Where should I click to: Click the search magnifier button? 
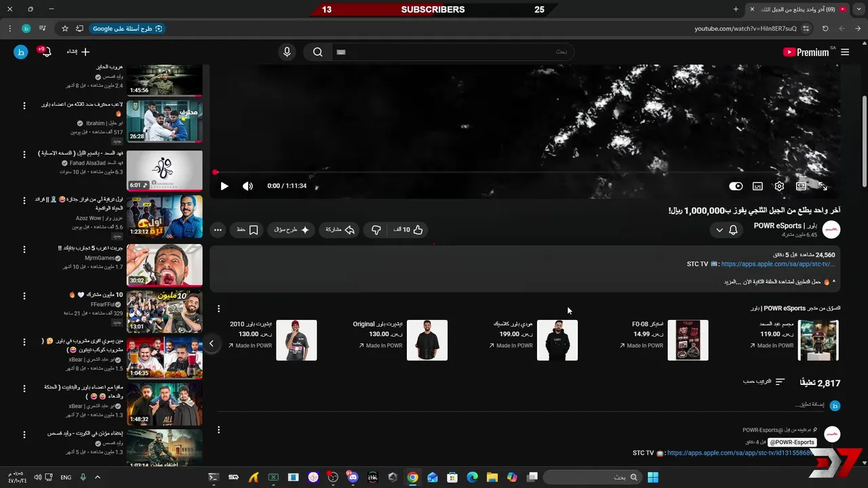coord(317,52)
